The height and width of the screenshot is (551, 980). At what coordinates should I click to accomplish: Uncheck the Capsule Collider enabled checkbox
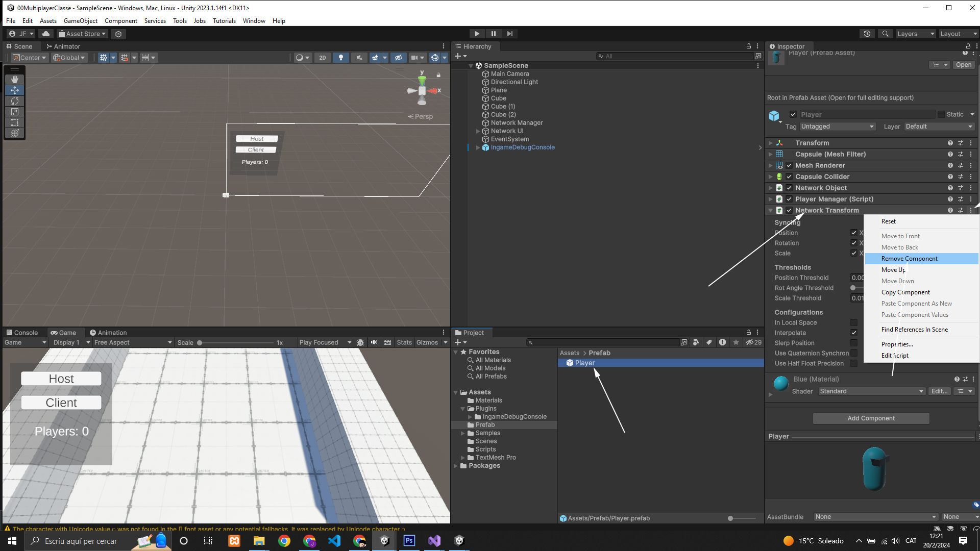click(789, 177)
